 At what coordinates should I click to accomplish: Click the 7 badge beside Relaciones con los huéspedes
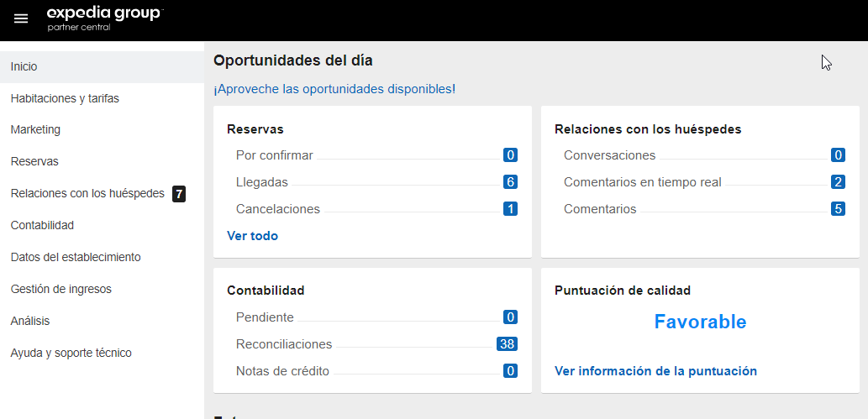(178, 194)
